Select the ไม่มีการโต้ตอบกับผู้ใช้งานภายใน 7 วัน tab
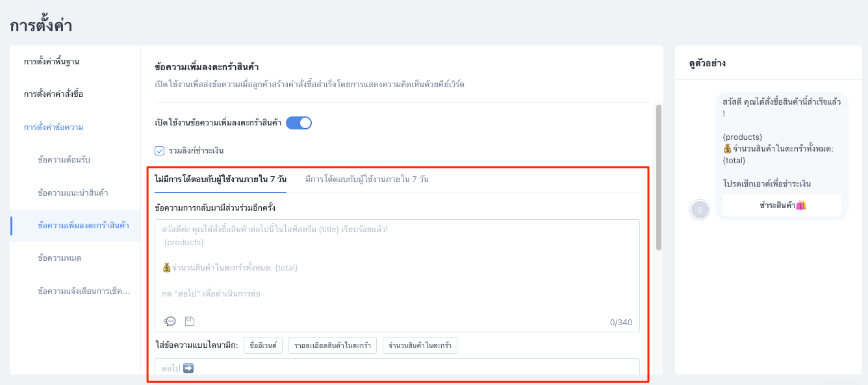The height and width of the screenshot is (385, 868). coord(221,179)
